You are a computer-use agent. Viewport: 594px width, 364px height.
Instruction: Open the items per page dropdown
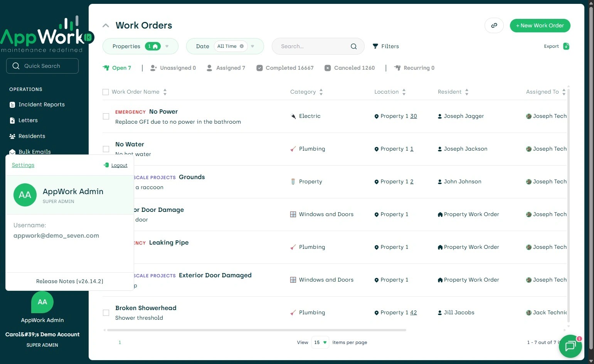click(x=320, y=342)
